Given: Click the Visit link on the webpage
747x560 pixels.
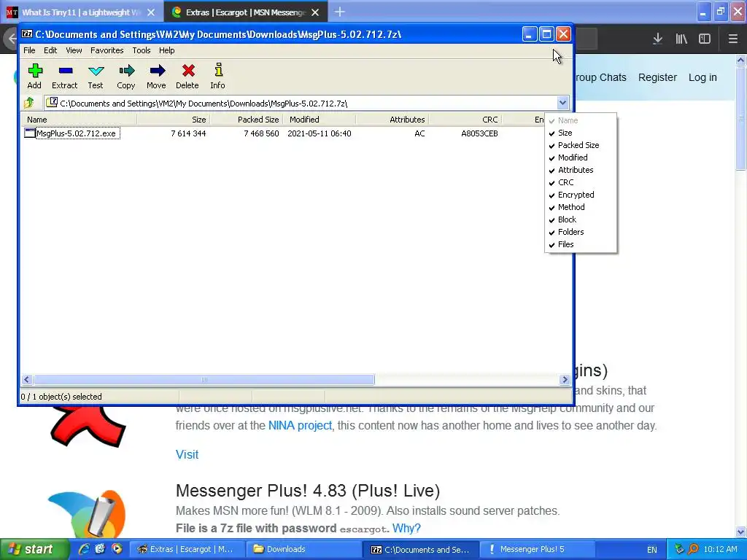Looking at the screenshot, I should coord(187,455).
